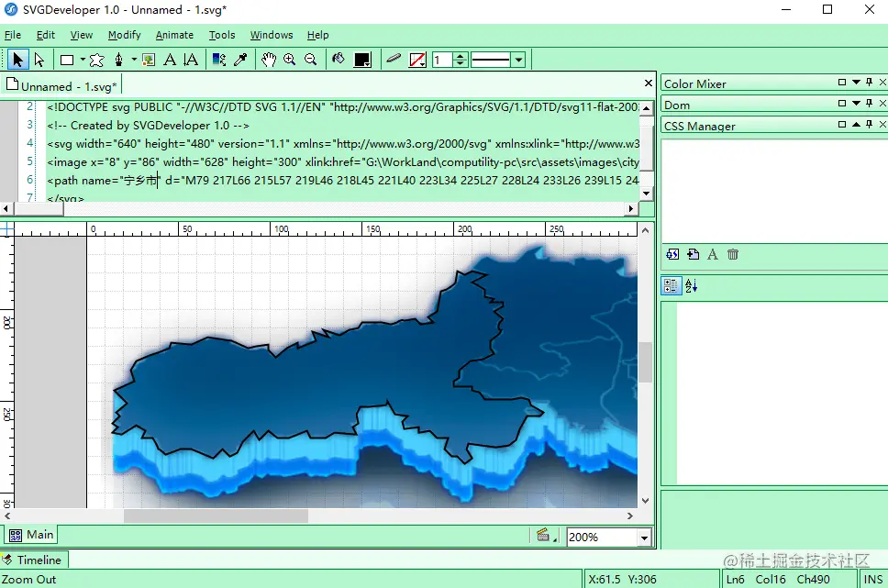Switch to the Main view tab

(x=32, y=535)
